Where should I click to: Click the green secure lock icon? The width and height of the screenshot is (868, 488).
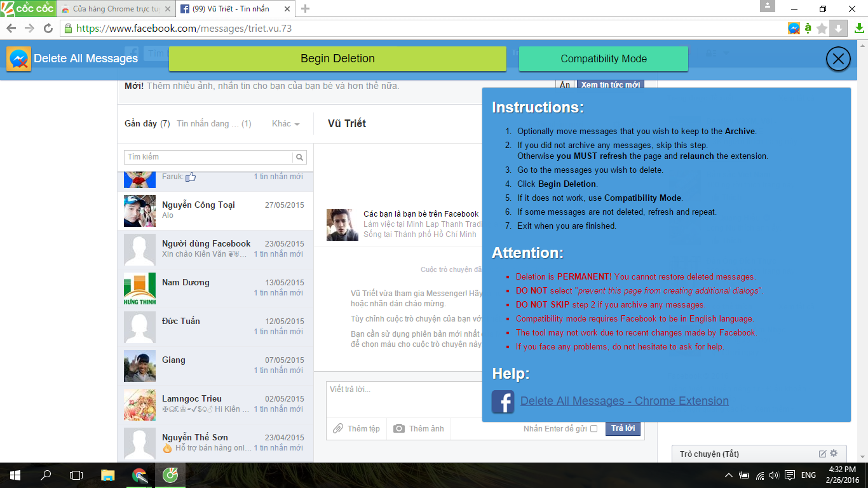pos(68,28)
